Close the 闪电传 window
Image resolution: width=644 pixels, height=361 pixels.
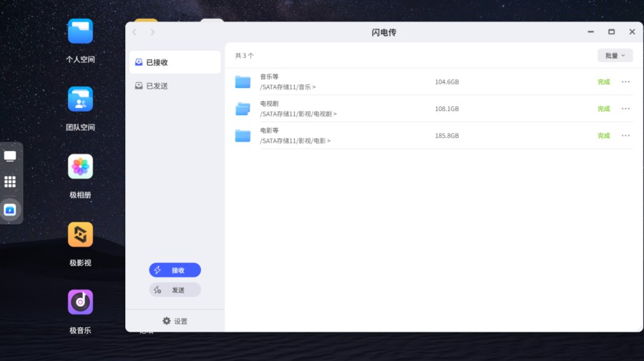coord(632,31)
